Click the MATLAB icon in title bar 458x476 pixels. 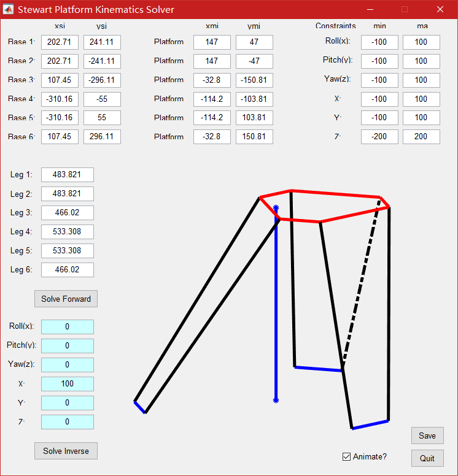[9, 9]
